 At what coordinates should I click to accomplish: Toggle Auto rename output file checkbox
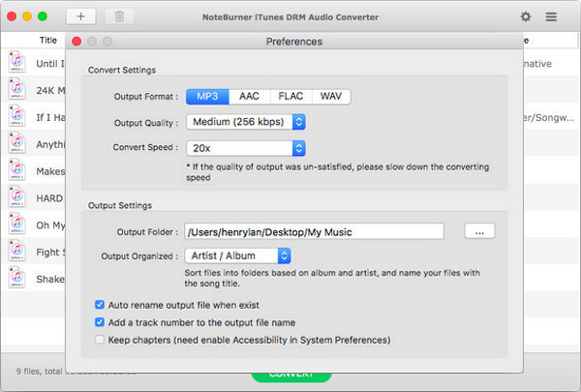(x=100, y=305)
